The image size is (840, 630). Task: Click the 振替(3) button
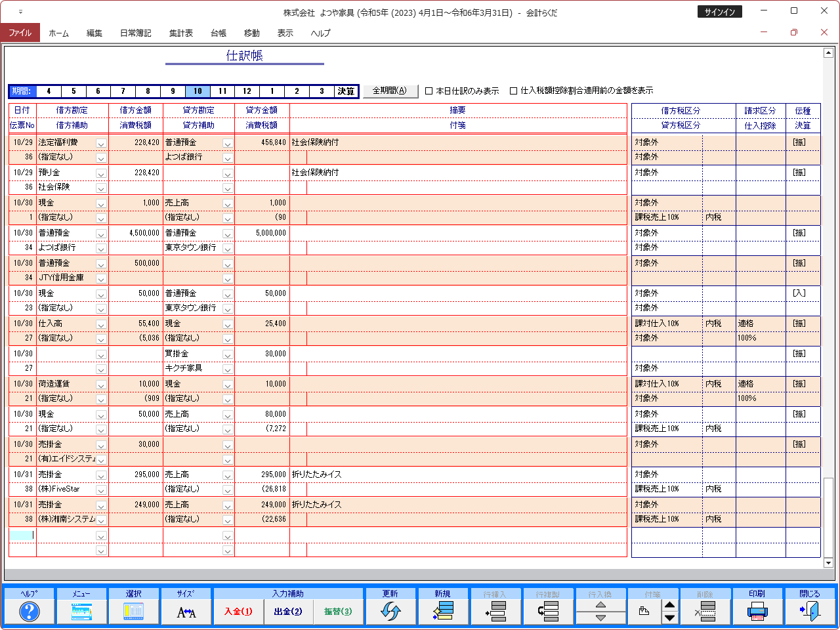[x=338, y=612]
